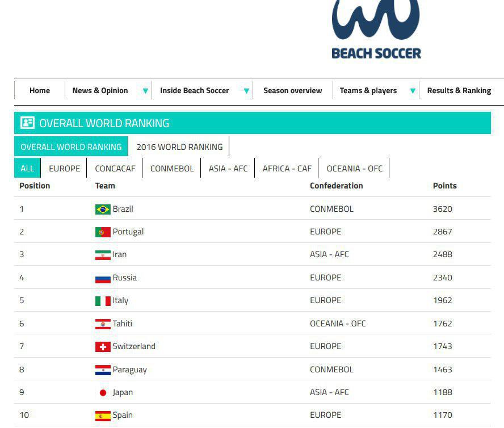Expand the News & Opinion dropdown arrow
The width and height of the screenshot is (504, 428).
(145, 91)
